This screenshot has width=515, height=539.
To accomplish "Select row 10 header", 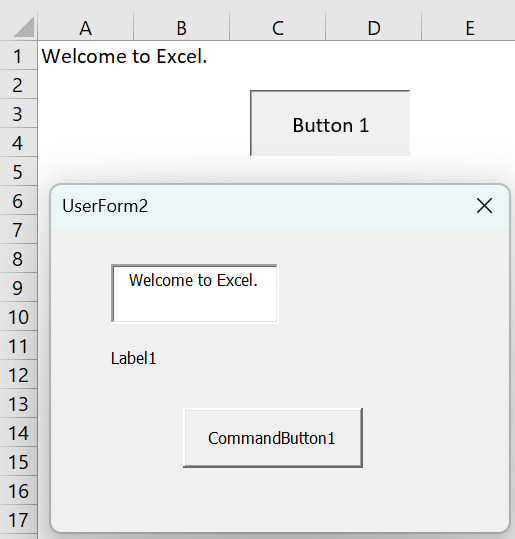I will tap(18, 317).
